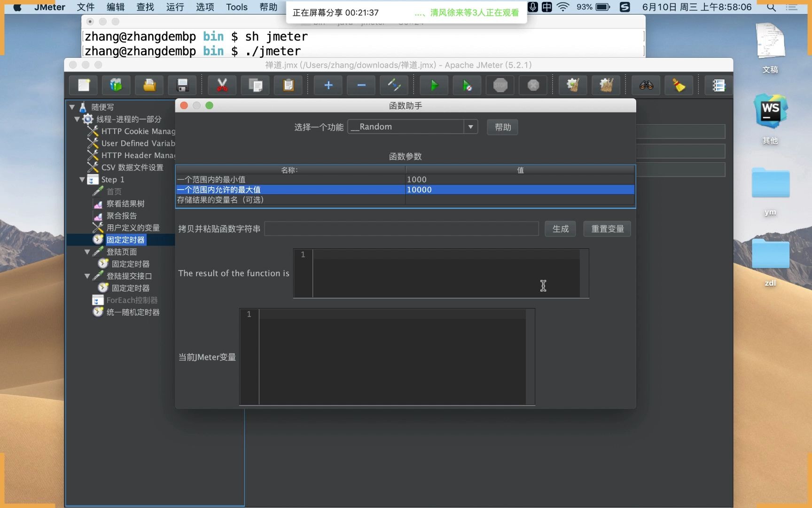Open the 文稿 document desktop icon
812x508 pixels.
point(771,41)
